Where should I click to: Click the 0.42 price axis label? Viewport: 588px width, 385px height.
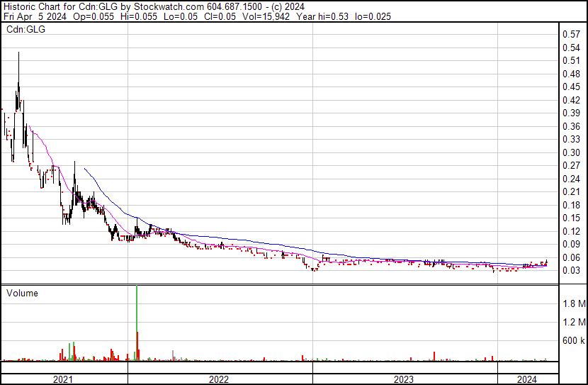tap(572, 100)
